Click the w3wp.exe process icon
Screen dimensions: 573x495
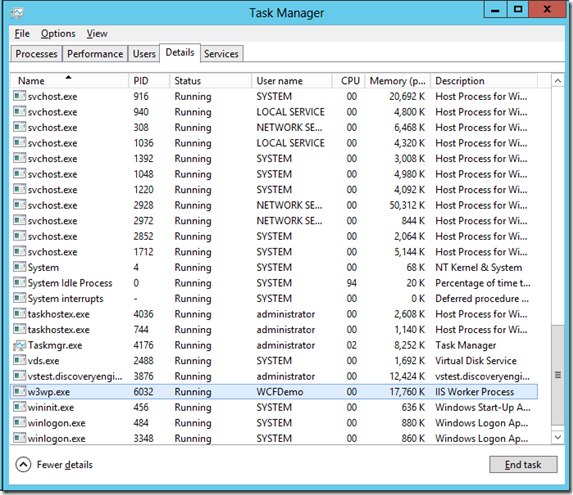[x=19, y=392]
